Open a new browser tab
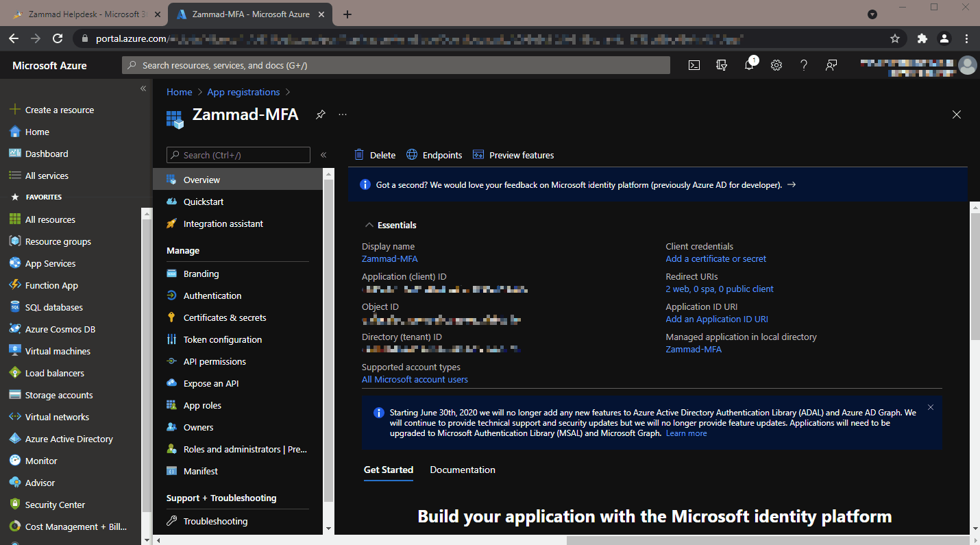The width and height of the screenshot is (980, 545). (347, 14)
